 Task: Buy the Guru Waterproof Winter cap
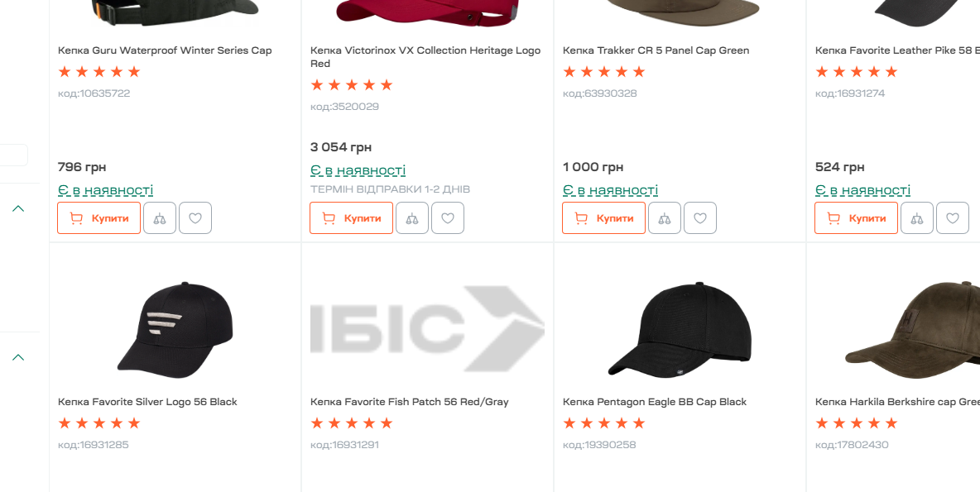coord(99,218)
